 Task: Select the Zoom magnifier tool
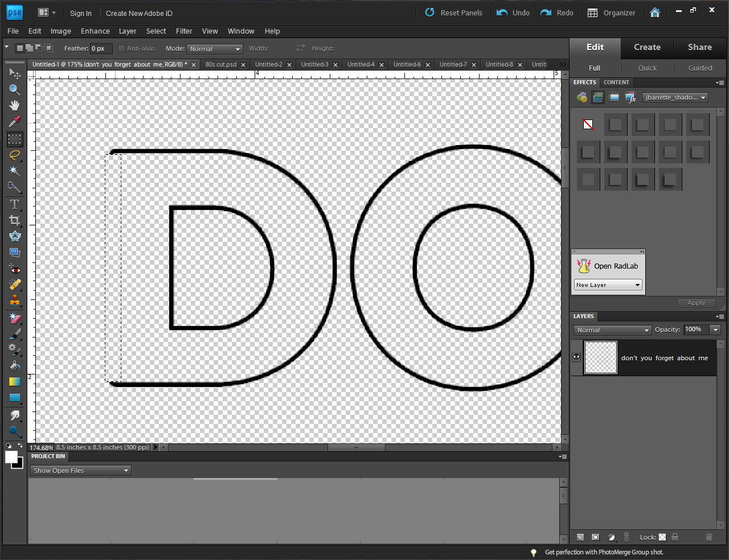15,89
